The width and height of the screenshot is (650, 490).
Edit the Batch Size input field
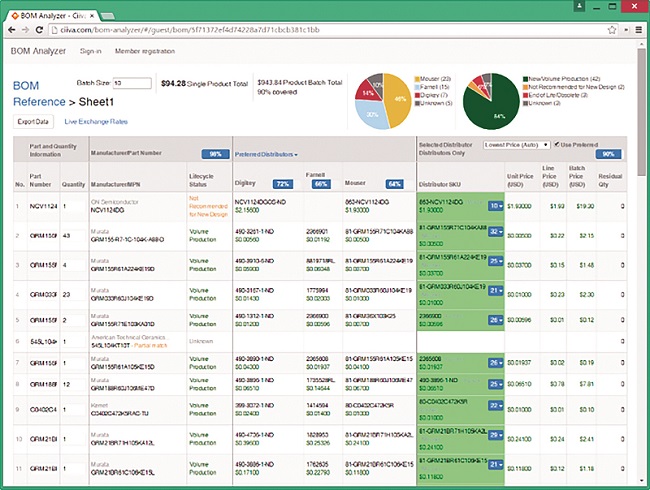point(132,83)
